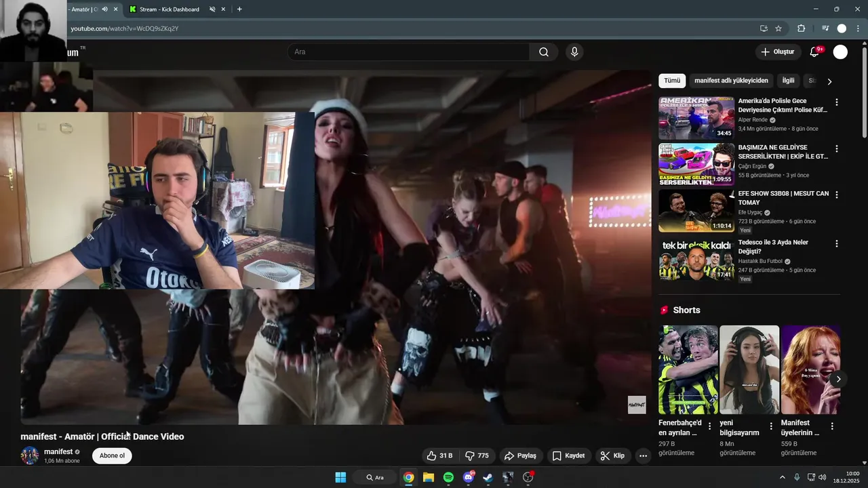Close the Kick Dashboard tab

(x=223, y=9)
